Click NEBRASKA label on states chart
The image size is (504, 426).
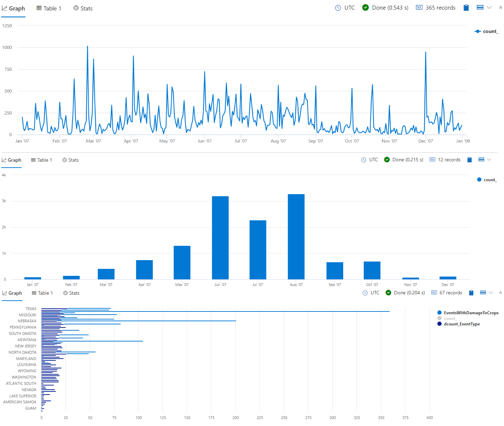(27, 321)
